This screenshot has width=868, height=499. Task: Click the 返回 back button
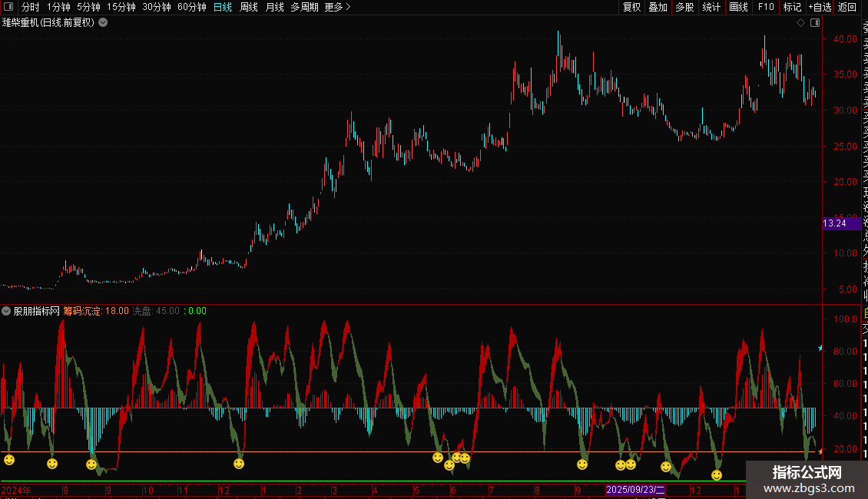pyautogui.click(x=847, y=7)
